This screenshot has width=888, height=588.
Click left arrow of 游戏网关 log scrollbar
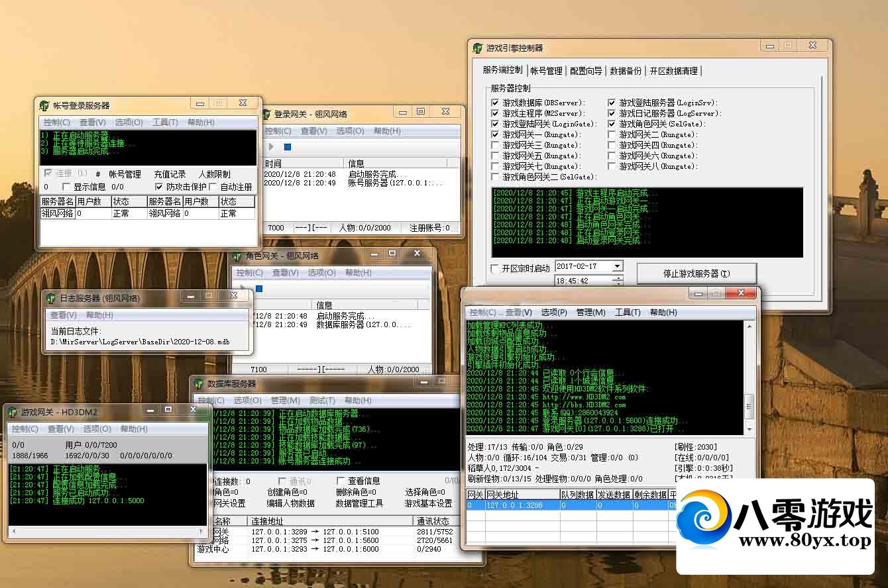point(14,532)
